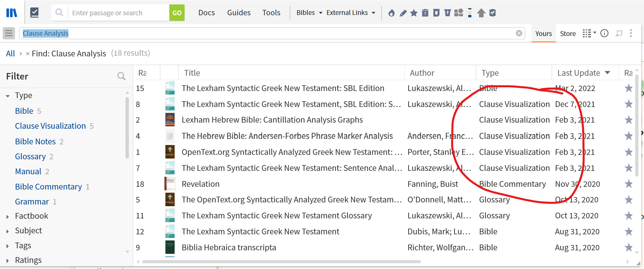Click the pop-out window arrow icon

tap(619, 33)
